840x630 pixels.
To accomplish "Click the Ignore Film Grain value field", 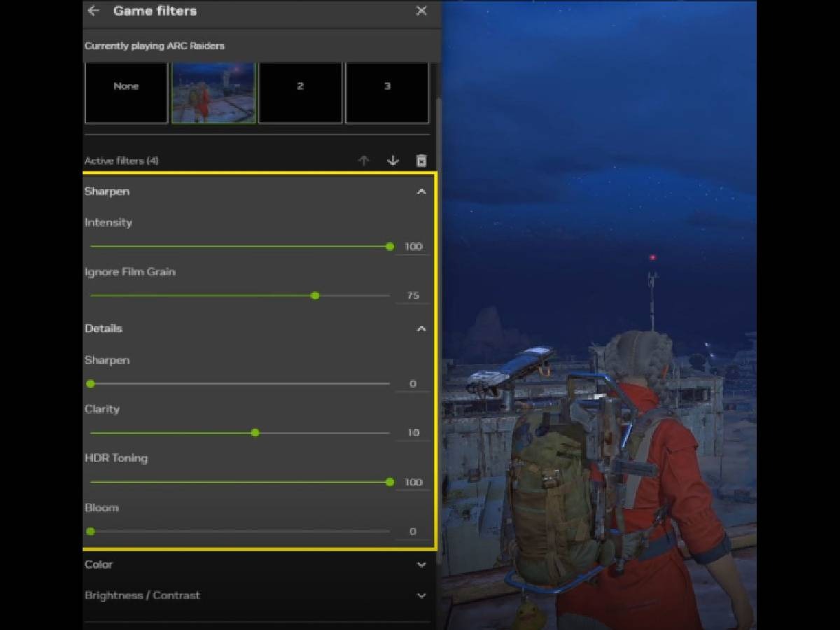I will [x=413, y=295].
